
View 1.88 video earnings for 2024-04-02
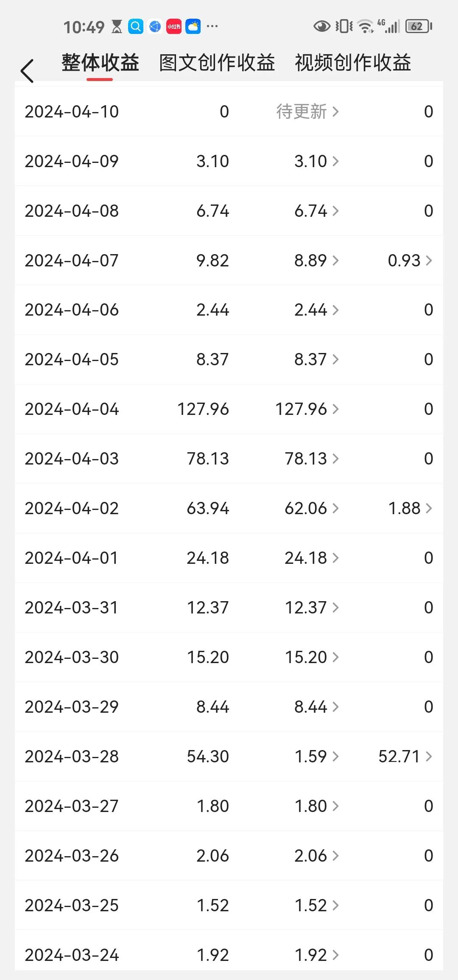click(410, 508)
